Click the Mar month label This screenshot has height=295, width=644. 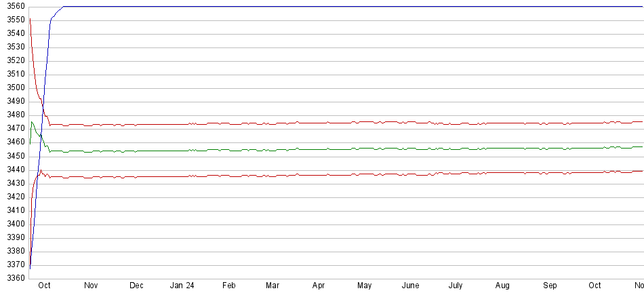click(273, 286)
